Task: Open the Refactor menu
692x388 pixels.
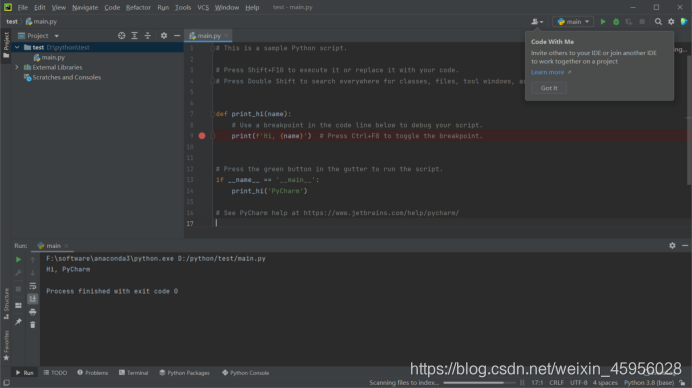Action: [x=138, y=8]
